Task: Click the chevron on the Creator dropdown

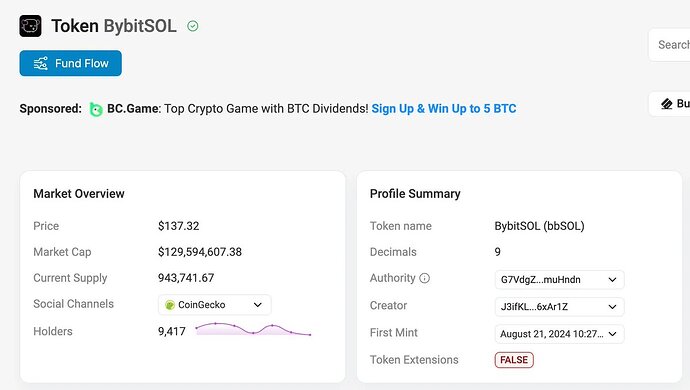Action: click(612, 307)
